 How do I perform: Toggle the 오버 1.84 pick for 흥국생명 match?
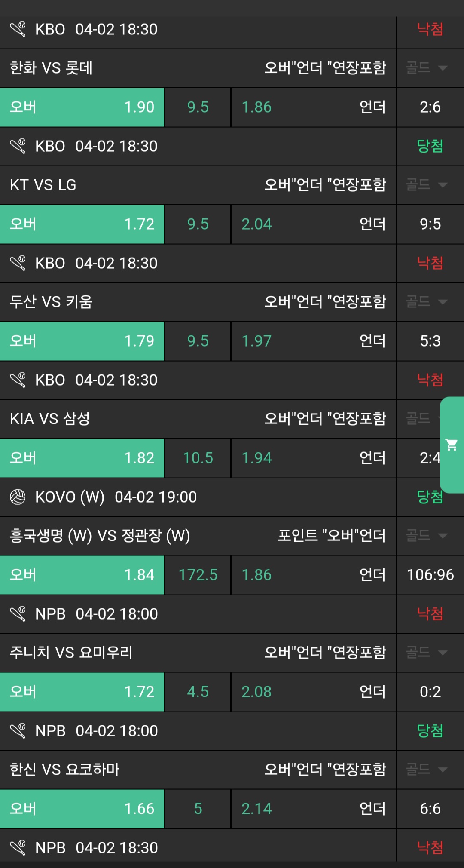[x=82, y=575]
